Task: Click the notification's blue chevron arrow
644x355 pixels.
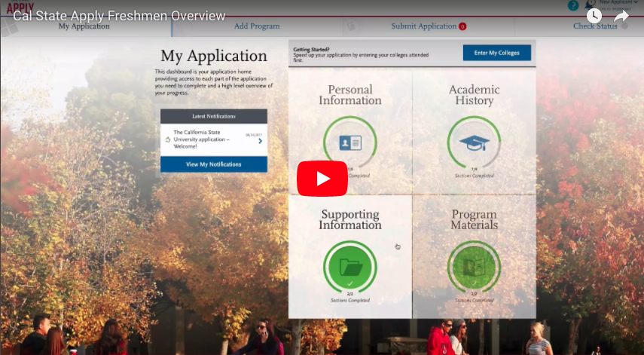Action: click(261, 141)
